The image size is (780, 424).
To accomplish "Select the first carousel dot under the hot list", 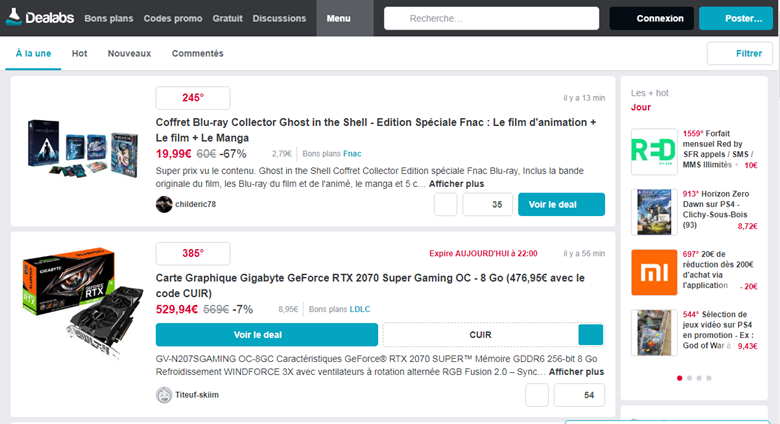I will [680, 378].
